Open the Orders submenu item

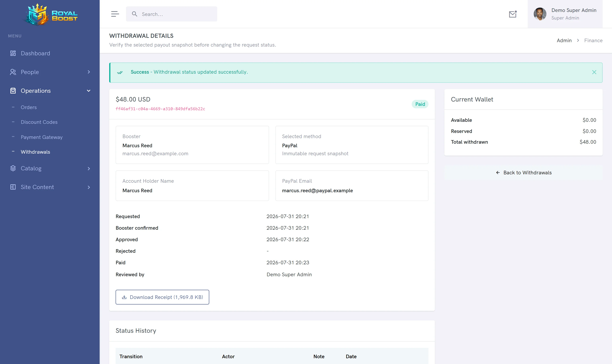click(x=29, y=107)
